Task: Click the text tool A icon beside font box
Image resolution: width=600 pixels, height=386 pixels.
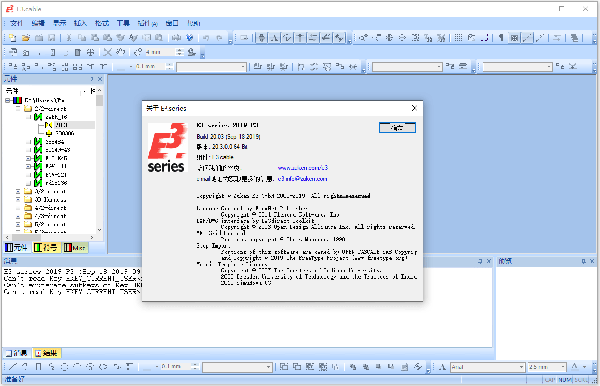Action: [442, 367]
